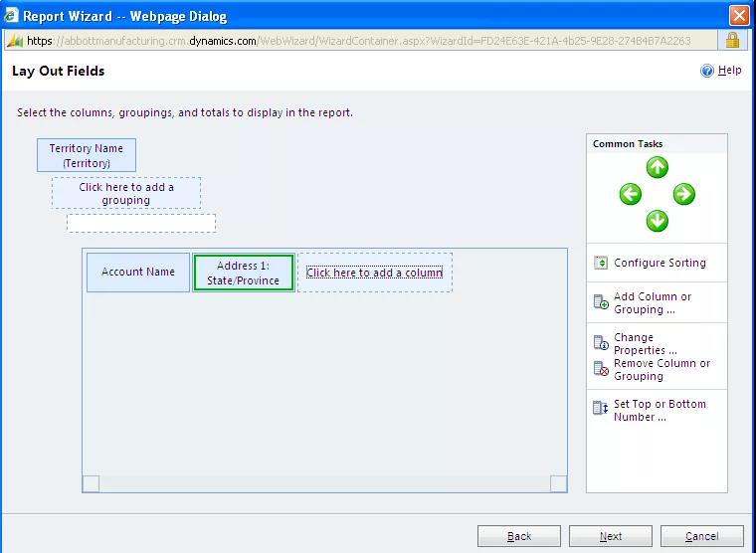Click the Remove Column or Grouping icon

pyautogui.click(x=601, y=369)
